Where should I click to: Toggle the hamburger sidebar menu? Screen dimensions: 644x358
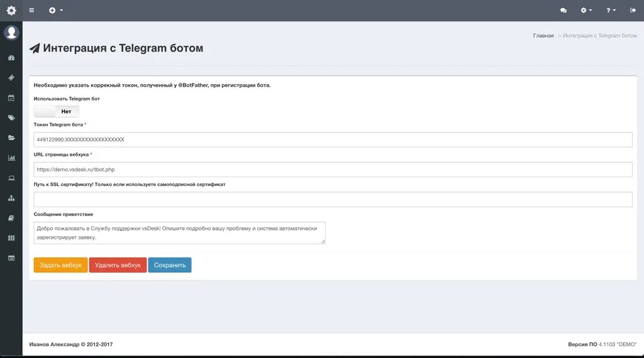coord(31,10)
